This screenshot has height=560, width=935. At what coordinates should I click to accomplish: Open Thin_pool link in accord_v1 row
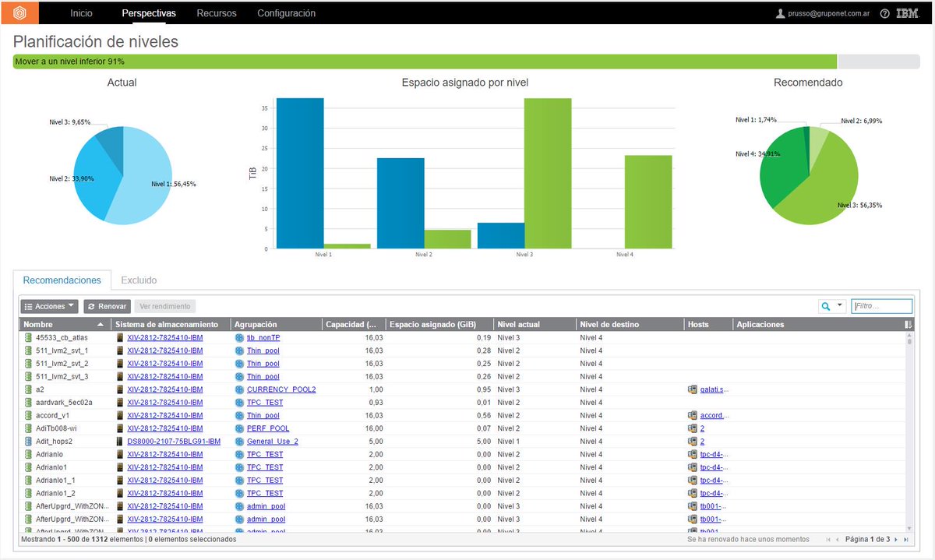tap(263, 415)
